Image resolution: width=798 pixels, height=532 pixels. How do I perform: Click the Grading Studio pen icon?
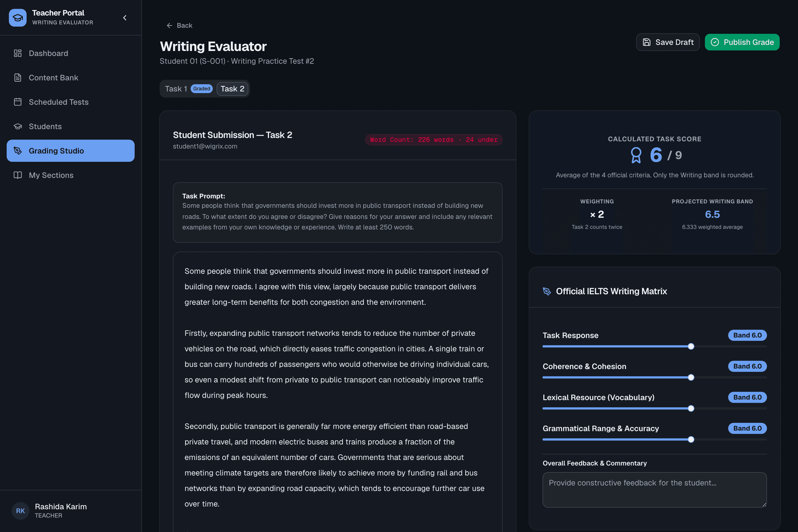(x=18, y=151)
